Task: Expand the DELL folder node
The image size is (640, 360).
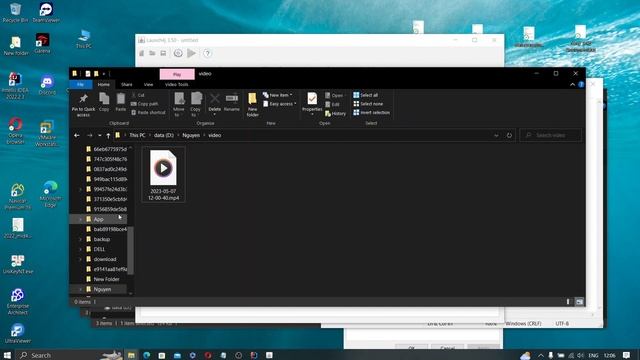Action: [80, 249]
